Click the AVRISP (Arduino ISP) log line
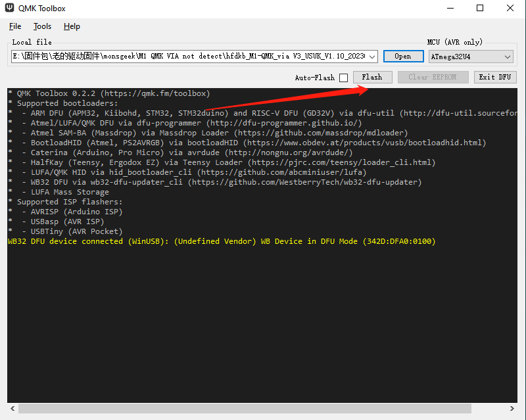The image size is (526, 420). (x=65, y=212)
